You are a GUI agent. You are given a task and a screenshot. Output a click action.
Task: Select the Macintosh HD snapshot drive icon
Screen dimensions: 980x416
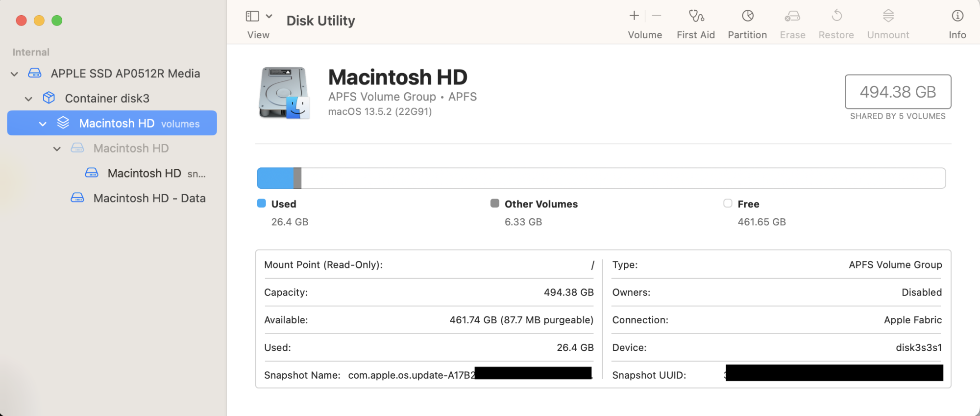point(92,173)
